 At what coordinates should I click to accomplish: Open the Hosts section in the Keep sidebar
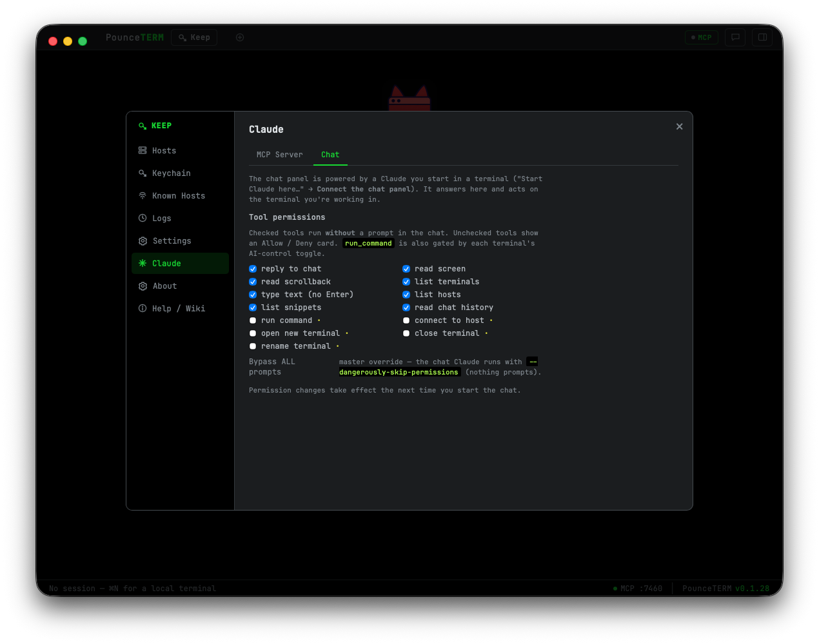[180, 151]
